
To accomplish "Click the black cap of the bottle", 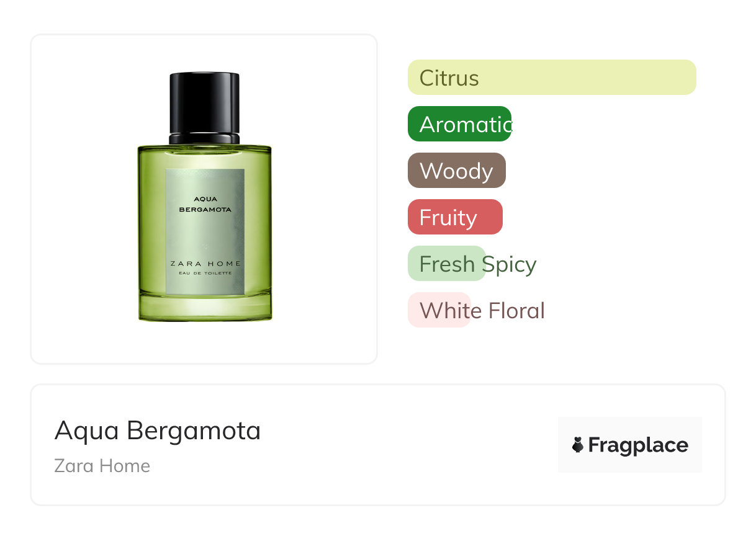I will [x=205, y=103].
